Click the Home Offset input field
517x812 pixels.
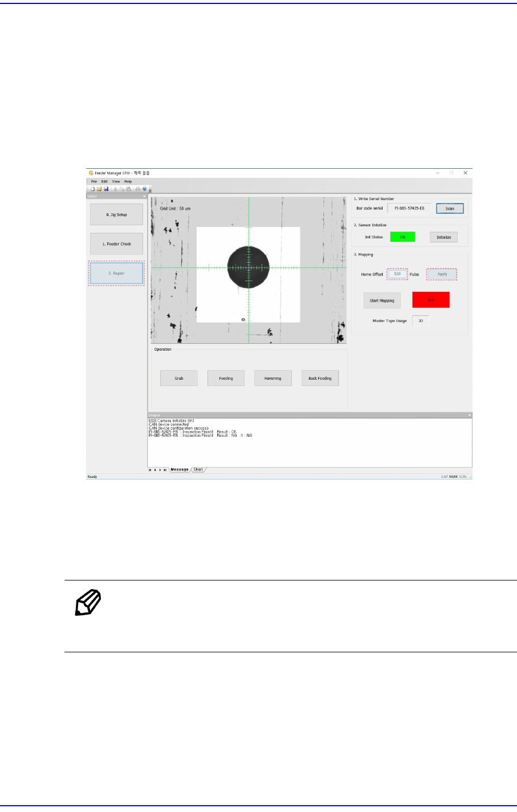(x=397, y=274)
